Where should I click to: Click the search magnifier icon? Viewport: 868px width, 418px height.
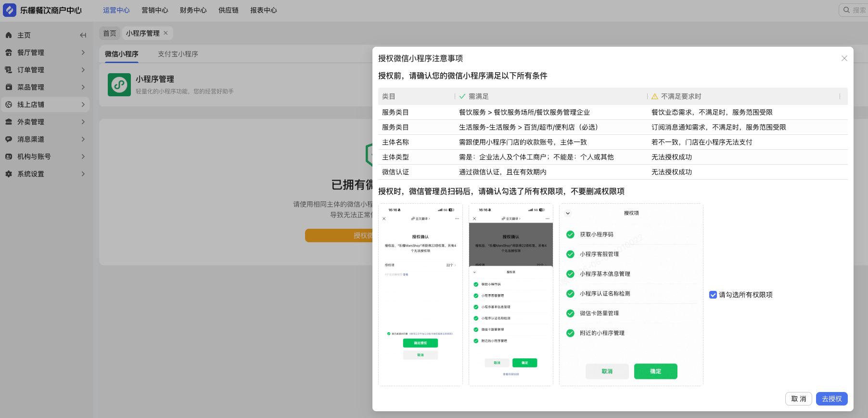(847, 10)
